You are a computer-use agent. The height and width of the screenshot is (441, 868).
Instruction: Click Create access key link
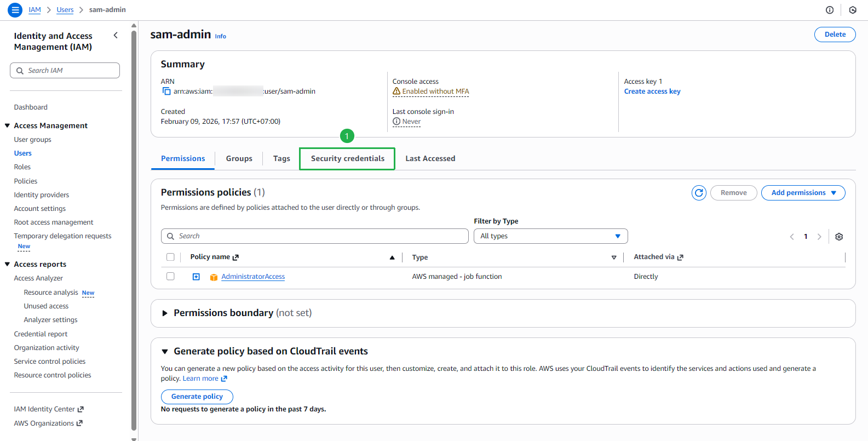(x=652, y=91)
